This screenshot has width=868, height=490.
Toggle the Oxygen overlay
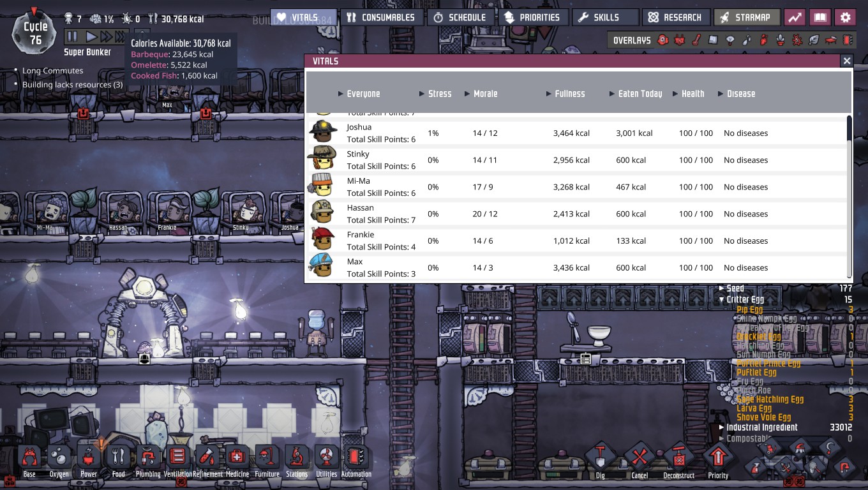(x=663, y=40)
